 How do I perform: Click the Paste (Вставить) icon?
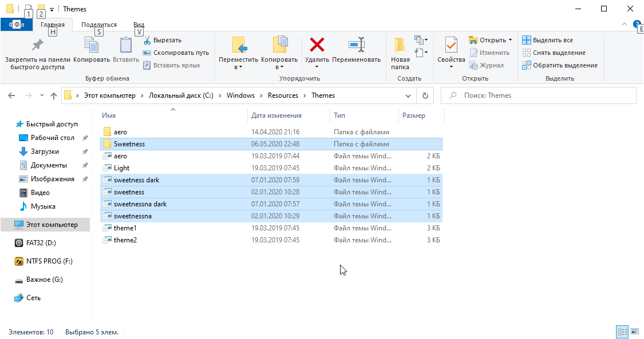126,45
